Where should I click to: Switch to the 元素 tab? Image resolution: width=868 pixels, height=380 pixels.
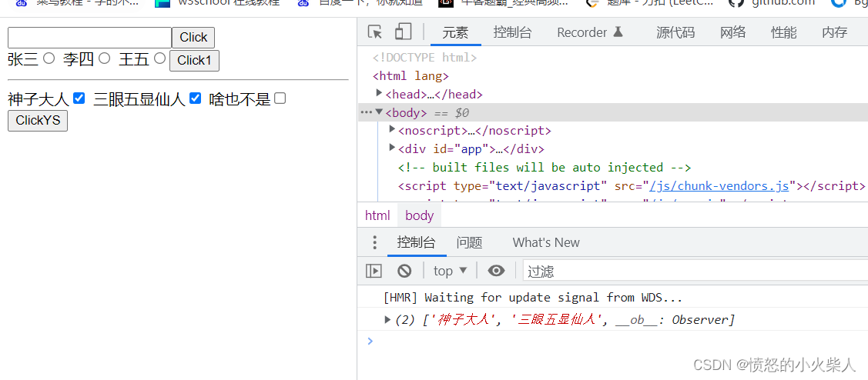(456, 32)
